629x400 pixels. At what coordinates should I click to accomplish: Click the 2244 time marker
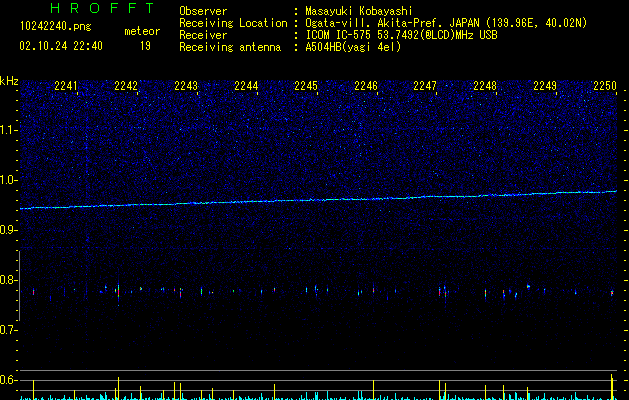(246, 86)
